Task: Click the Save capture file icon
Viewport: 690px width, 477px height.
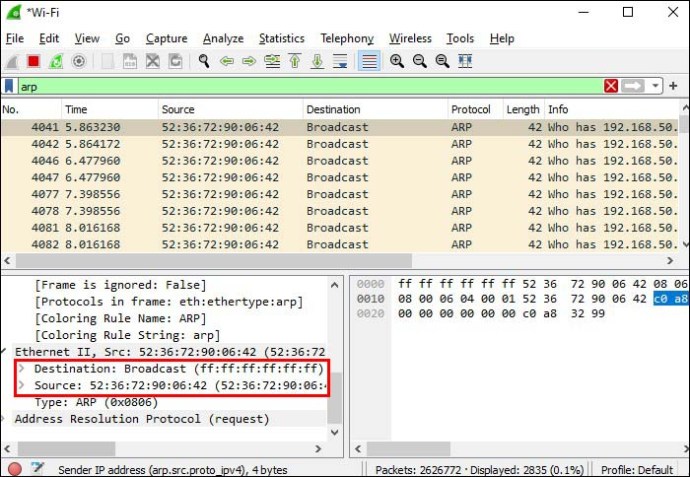Action: (130, 61)
